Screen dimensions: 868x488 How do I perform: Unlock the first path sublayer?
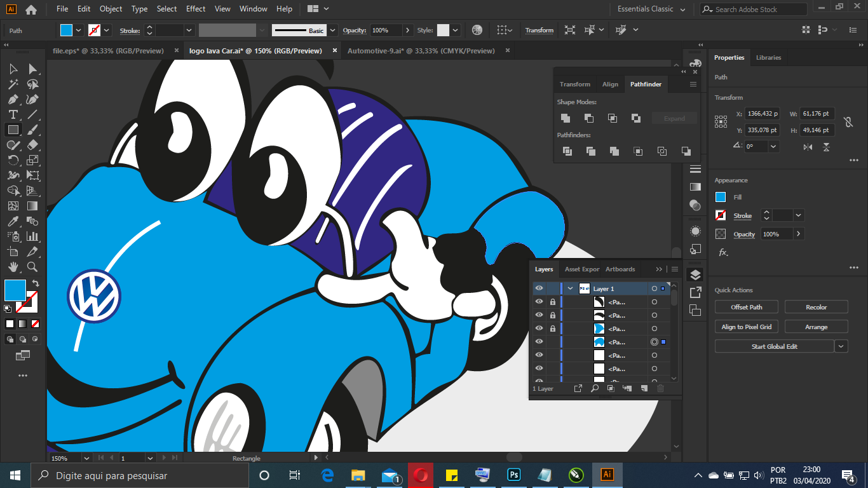[x=553, y=302]
